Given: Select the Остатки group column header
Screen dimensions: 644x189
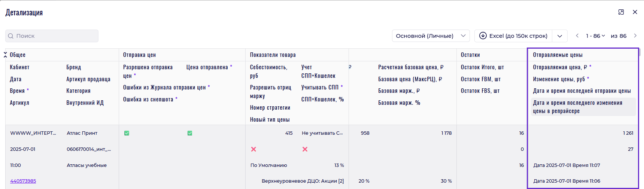Looking at the screenshot, I should [x=470, y=55].
